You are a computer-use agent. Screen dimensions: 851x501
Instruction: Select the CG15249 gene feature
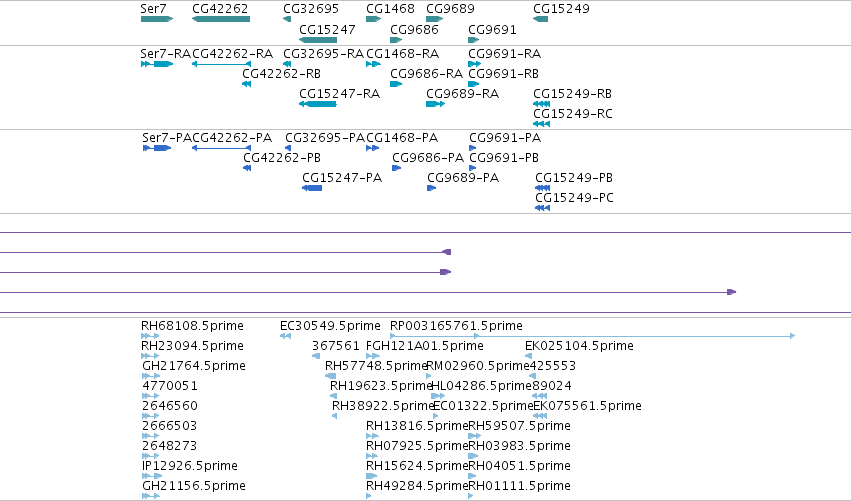click(x=541, y=19)
